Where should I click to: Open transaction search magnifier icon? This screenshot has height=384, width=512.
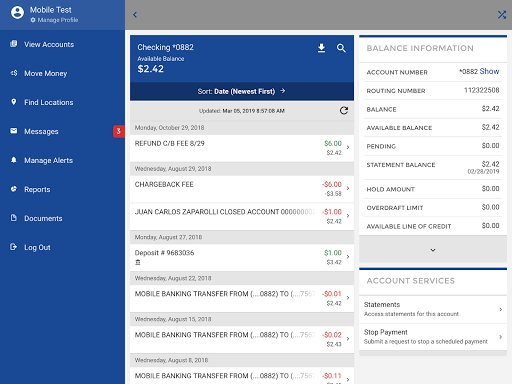[341, 48]
